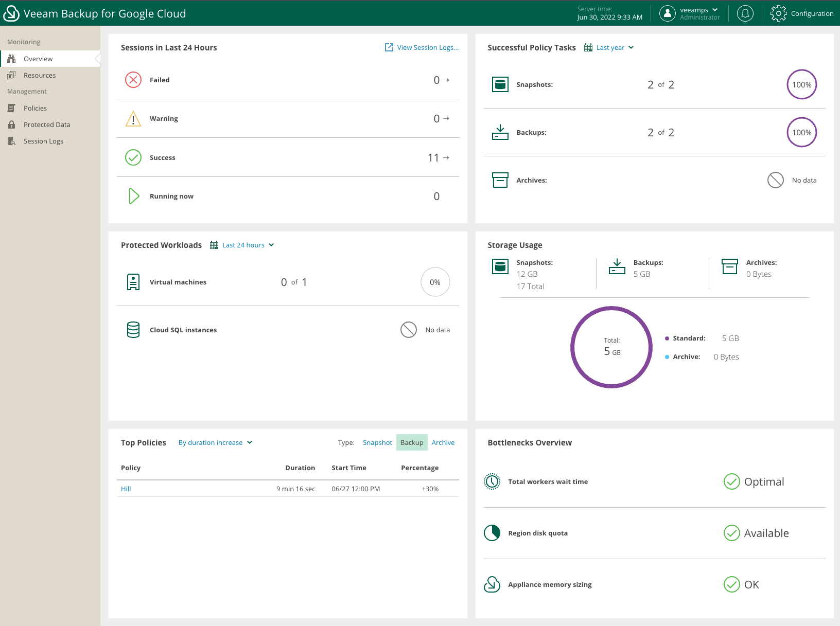Click the Standard storage purple legend dot
840x626 pixels.
pyautogui.click(x=667, y=338)
